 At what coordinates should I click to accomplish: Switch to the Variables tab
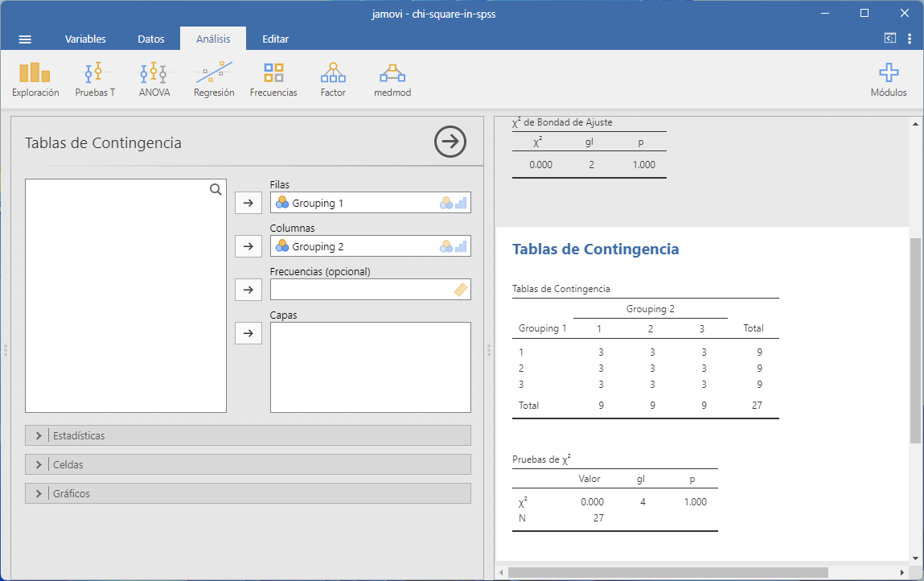85,39
